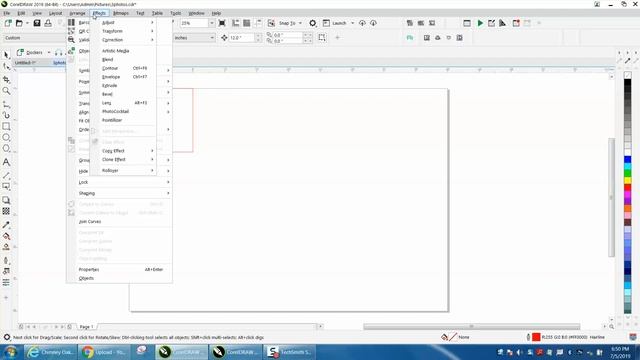Open the File menu
The width and height of the screenshot is (640, 360).
pyautogui.click(x=7, y=13)
